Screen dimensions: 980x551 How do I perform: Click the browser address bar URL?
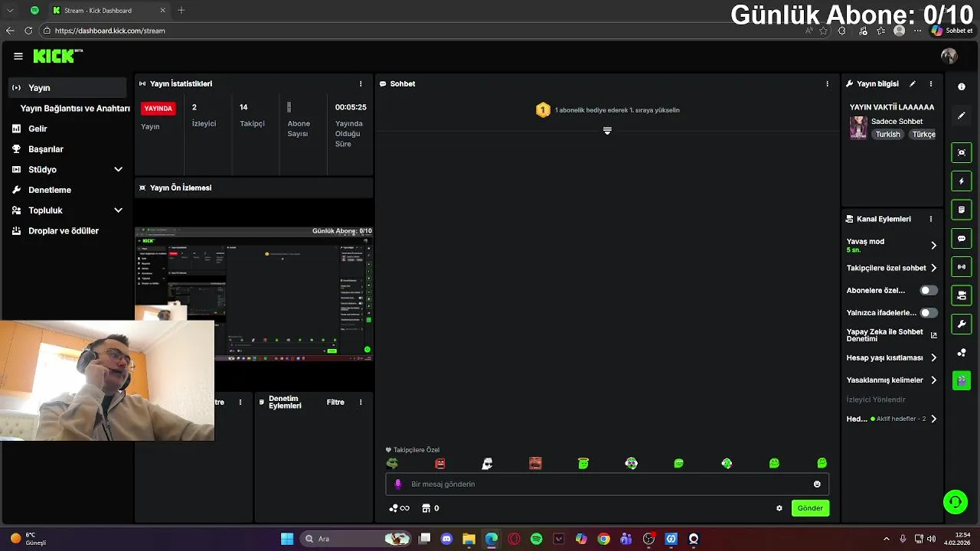tap(109, 31)
